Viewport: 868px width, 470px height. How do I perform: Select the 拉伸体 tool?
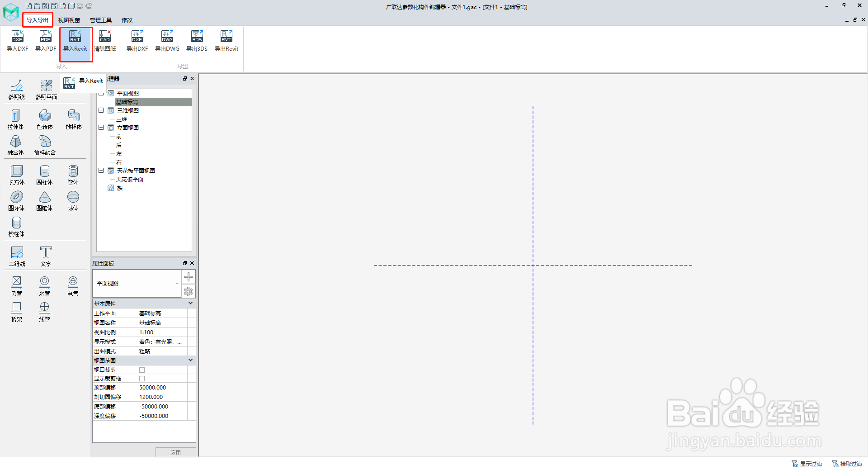pos(16,119)
